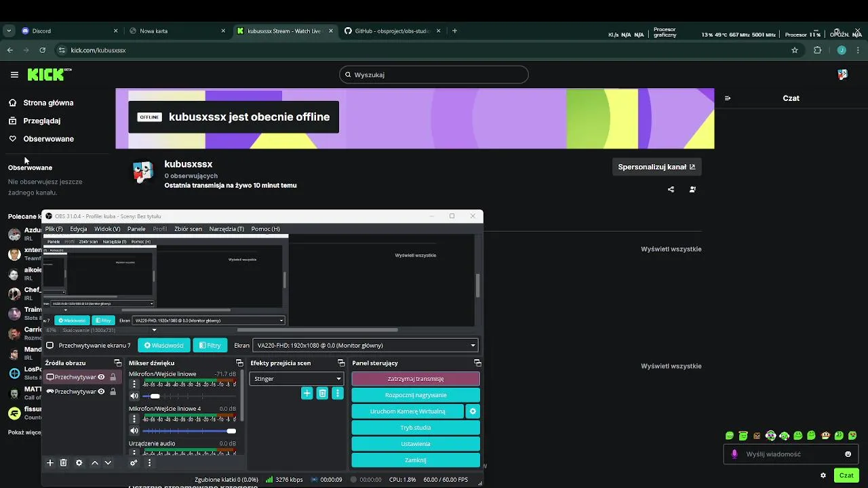The width and height of the screenshot is (868, 488).
Task: Focus the Wyślij wiadomość chat input
Action: point(791,454)
